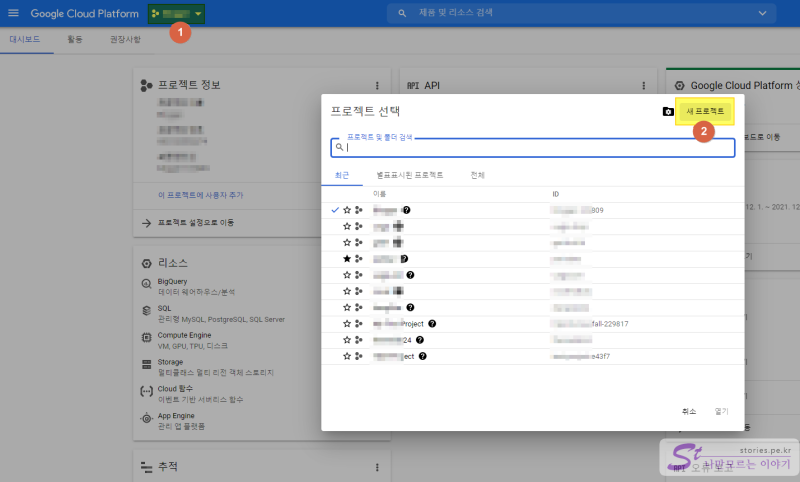Viewport: 800px width, 482px height.
Task: Select the 별표표시된 프로젝트 tab
Action: click(x=410, y=175)
